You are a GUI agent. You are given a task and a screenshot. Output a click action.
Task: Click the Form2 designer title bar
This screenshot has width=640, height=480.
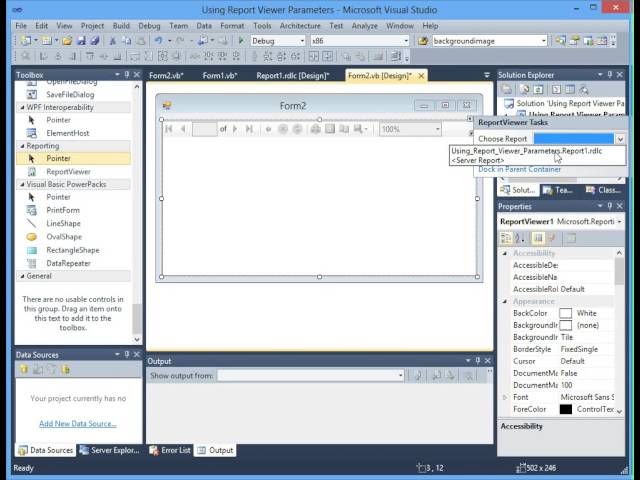click(x=293, y=106)
